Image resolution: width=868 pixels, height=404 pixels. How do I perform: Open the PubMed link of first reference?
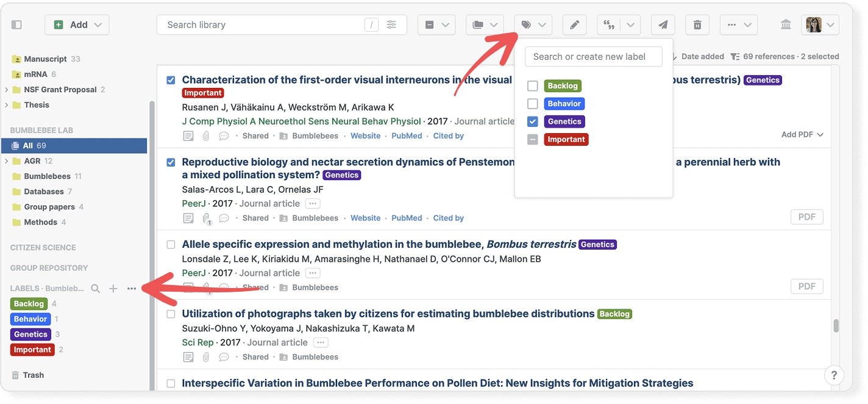click(x=407, y=136)
